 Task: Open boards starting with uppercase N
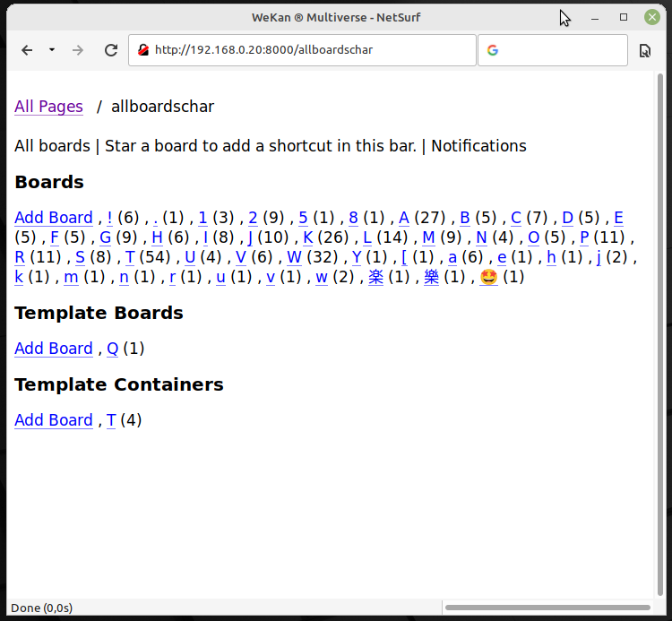coord(481,237)
